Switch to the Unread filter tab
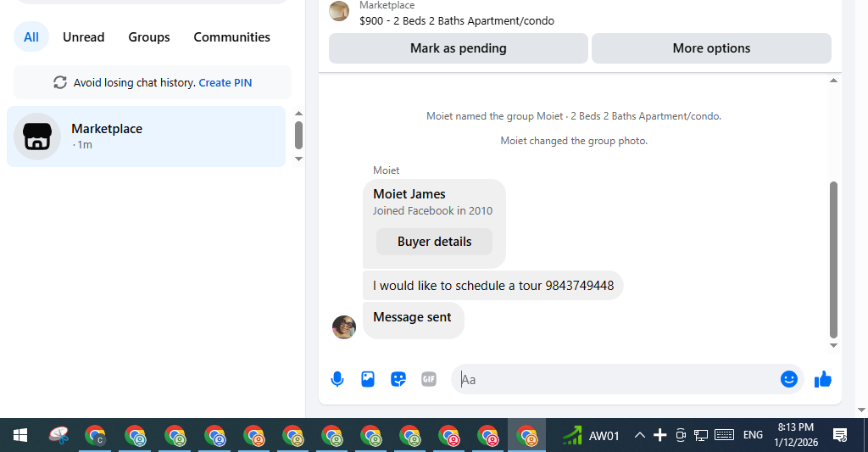Viewport: 868px width, 452px height. (x=84, y=37)
